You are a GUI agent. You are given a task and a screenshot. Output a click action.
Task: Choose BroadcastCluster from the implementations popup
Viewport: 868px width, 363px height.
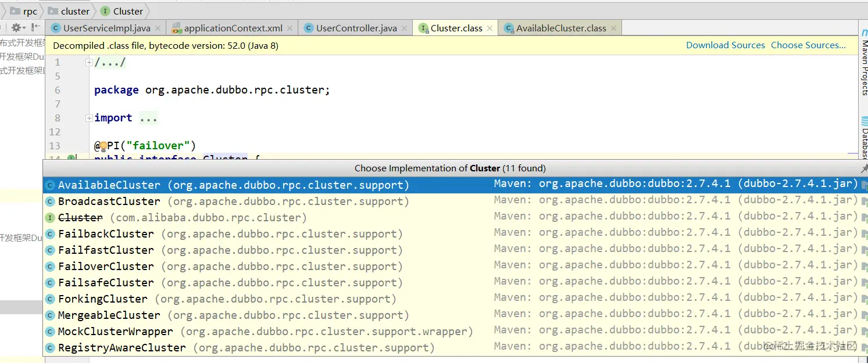(455, 201)
